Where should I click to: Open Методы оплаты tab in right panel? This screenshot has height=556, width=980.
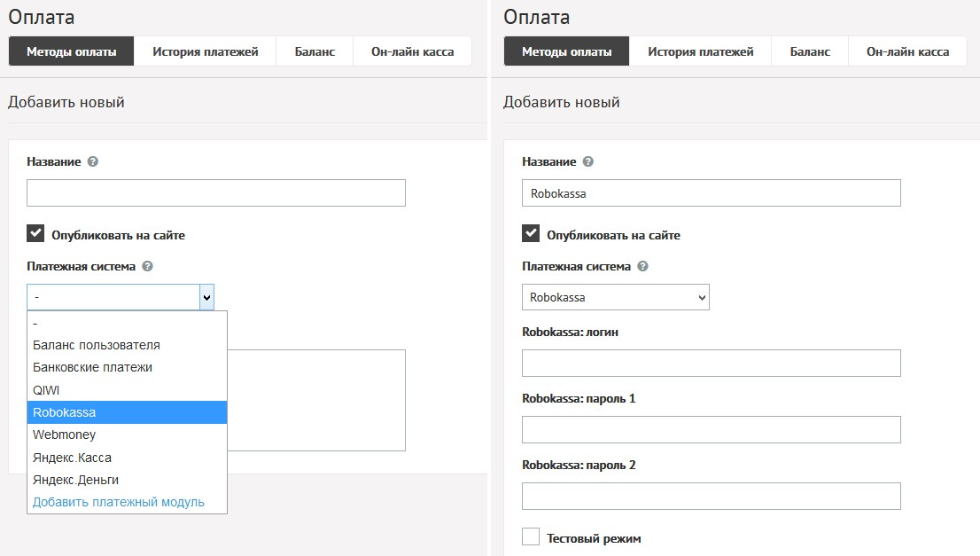point(566,51)
